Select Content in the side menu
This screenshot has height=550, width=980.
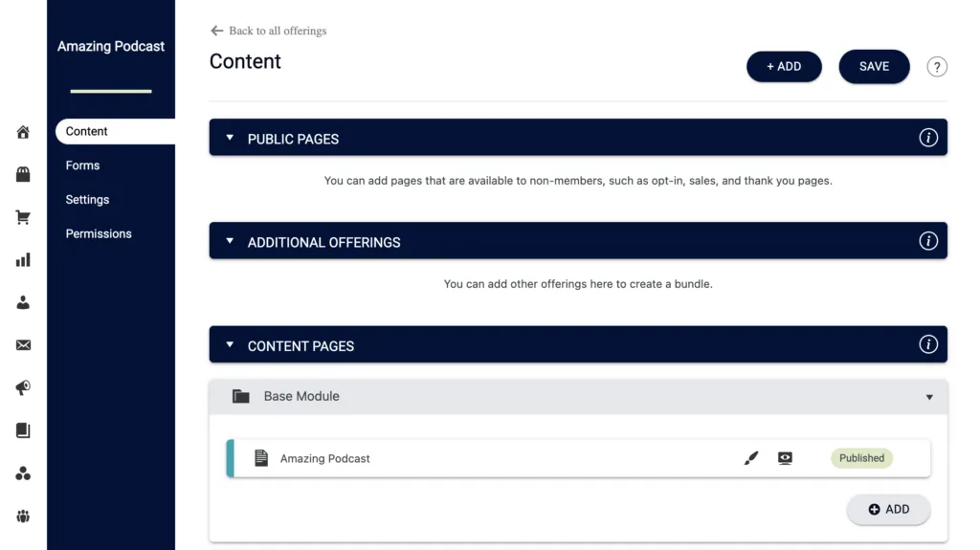click(116, 131)
